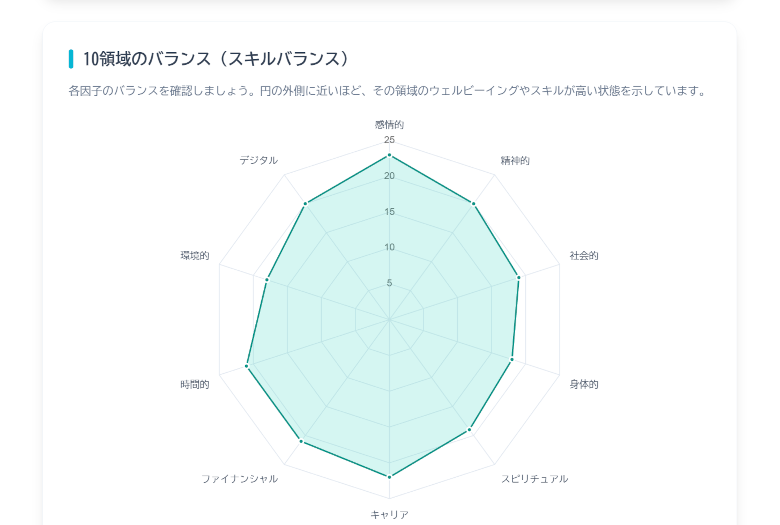Click the 精神的 axis label
780x525 pixels.
[x=515, y=160]
